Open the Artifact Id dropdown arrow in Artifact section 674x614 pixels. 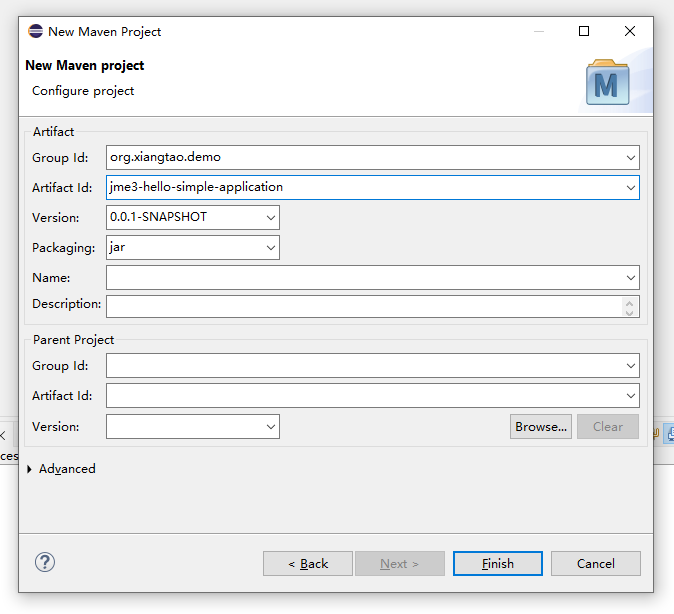click(631, 187)
